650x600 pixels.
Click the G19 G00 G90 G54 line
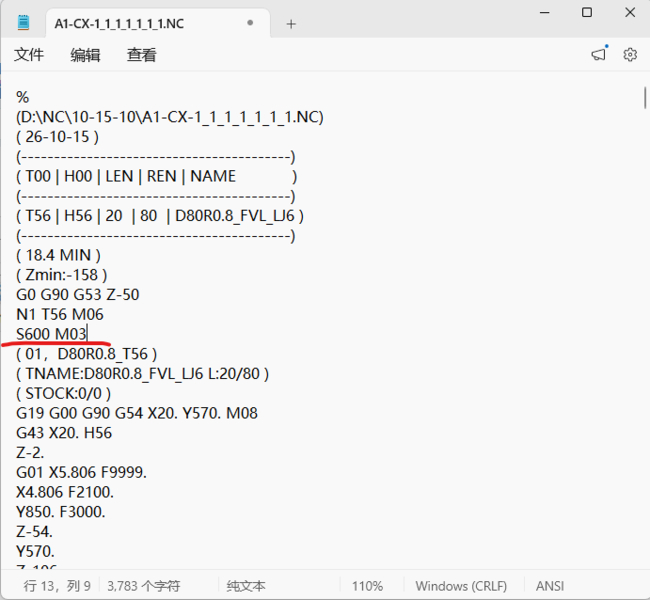(137, 413)
